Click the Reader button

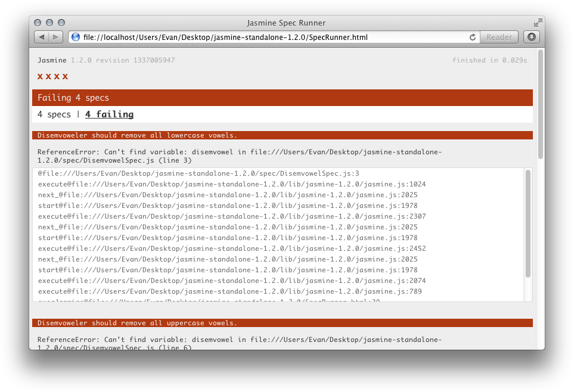click(499, 37)
